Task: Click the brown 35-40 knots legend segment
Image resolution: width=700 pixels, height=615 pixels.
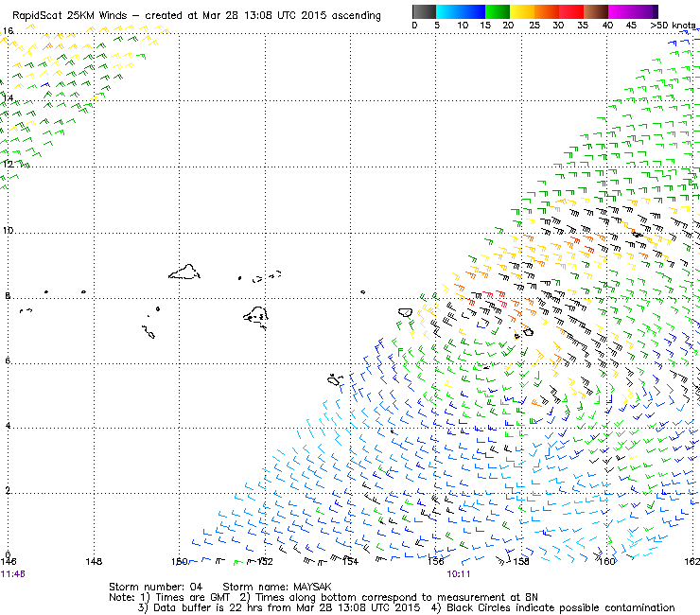Action: click(x=596, y=11)
